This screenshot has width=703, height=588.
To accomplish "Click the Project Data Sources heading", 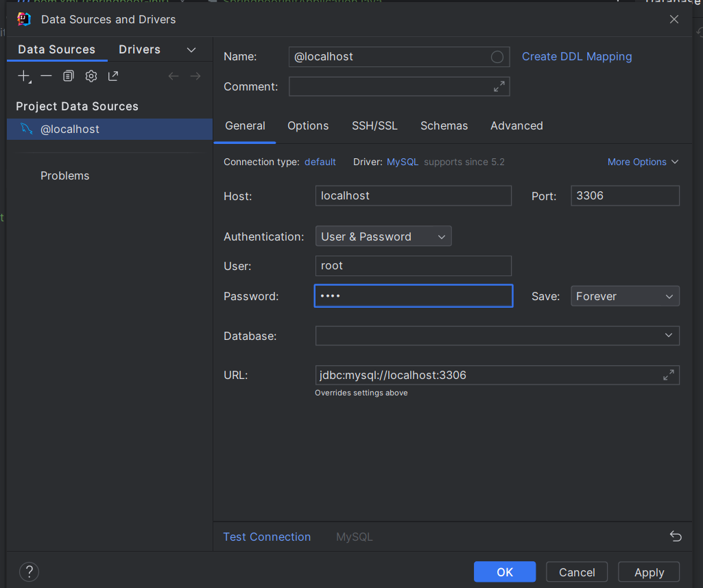I will pos(77,106).
